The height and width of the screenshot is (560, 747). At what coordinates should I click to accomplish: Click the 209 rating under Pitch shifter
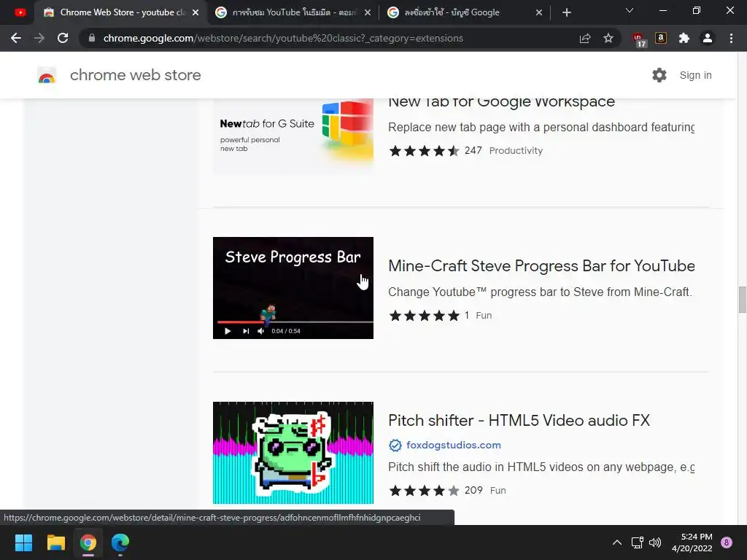[473, 491]
